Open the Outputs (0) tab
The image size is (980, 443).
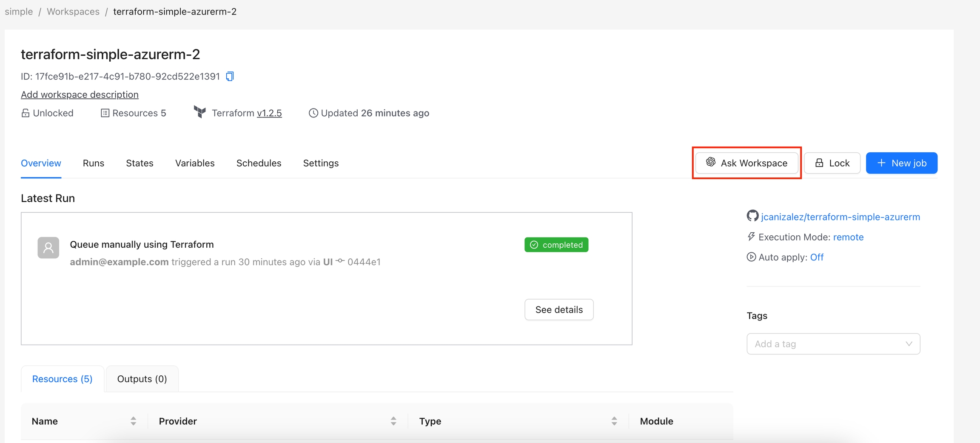pos(142,379)
